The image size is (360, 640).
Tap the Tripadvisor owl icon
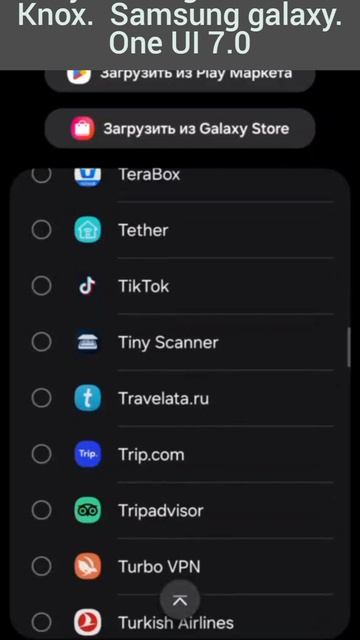click(87, 510)
